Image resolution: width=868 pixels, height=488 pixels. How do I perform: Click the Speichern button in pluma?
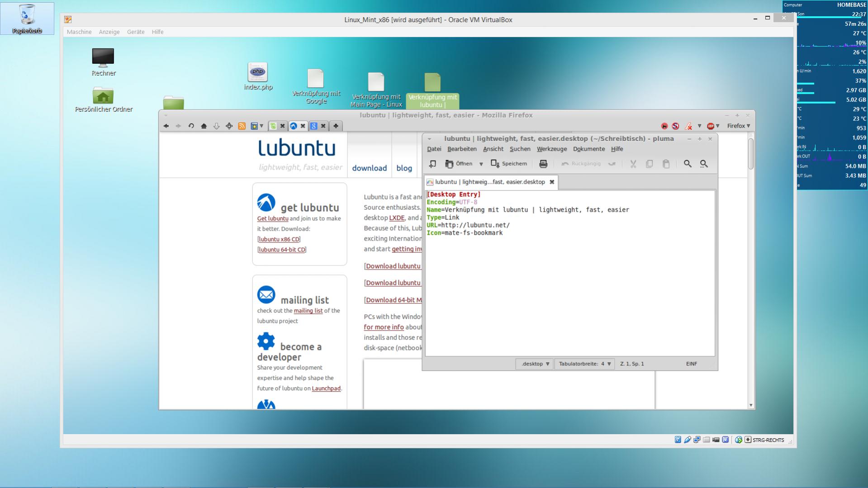point(509,164)
